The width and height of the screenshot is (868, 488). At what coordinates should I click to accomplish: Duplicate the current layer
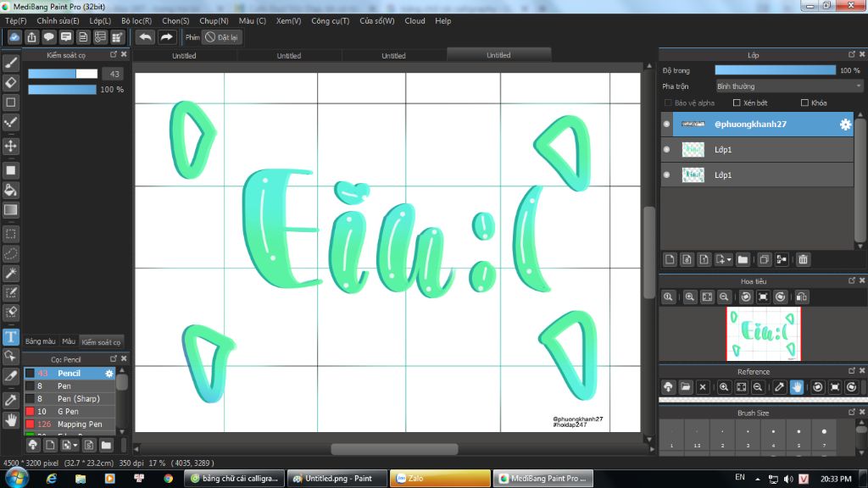pyautogui.click(x=764, y=259)
